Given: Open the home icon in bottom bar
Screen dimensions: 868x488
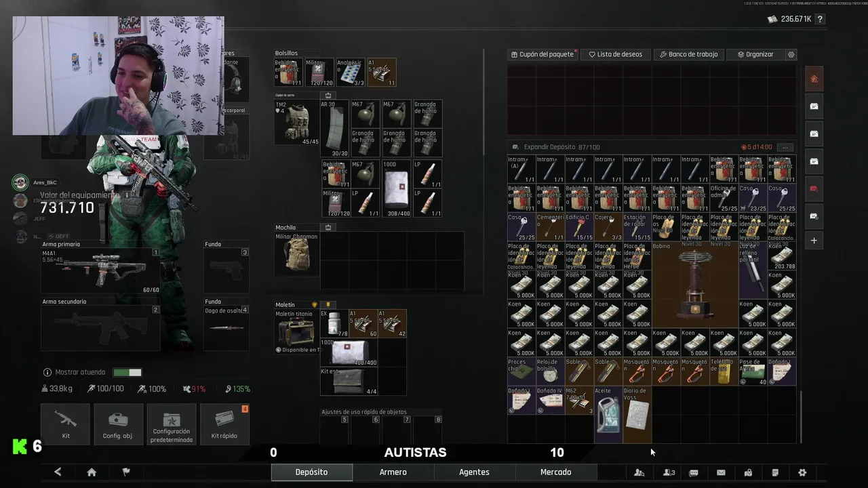Looking at the screenshot, I should (x=92, y=472).
